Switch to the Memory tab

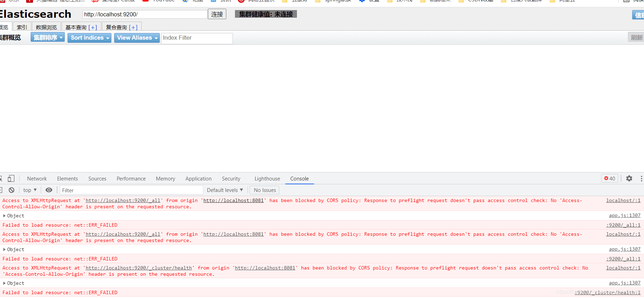(165, 179)
